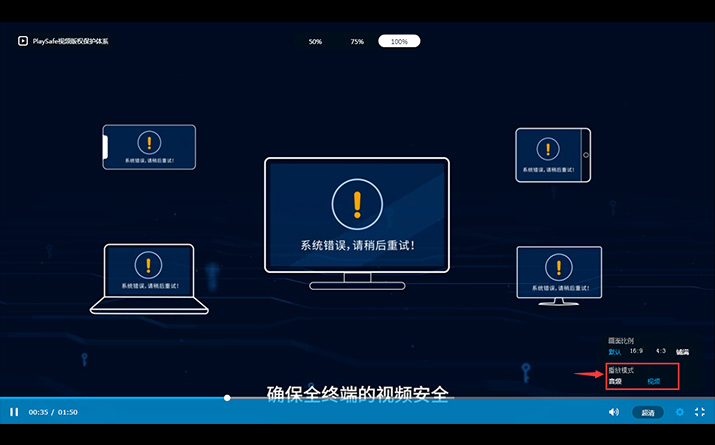
Task: Choose 16:9 aspect ratio
Action: [637, 352]
